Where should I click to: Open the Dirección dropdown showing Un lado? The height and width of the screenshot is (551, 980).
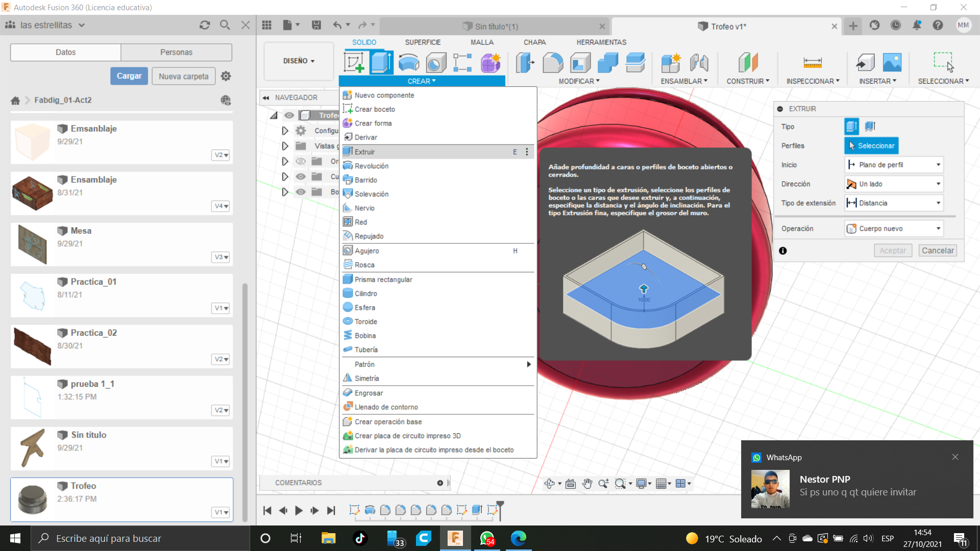click(894, 184)
